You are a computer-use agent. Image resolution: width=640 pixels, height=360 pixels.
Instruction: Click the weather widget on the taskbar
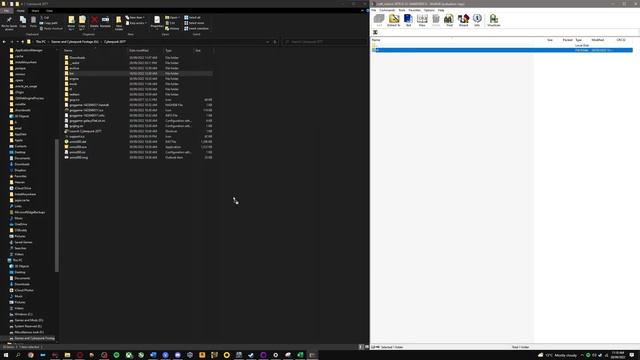click(558, 355)
